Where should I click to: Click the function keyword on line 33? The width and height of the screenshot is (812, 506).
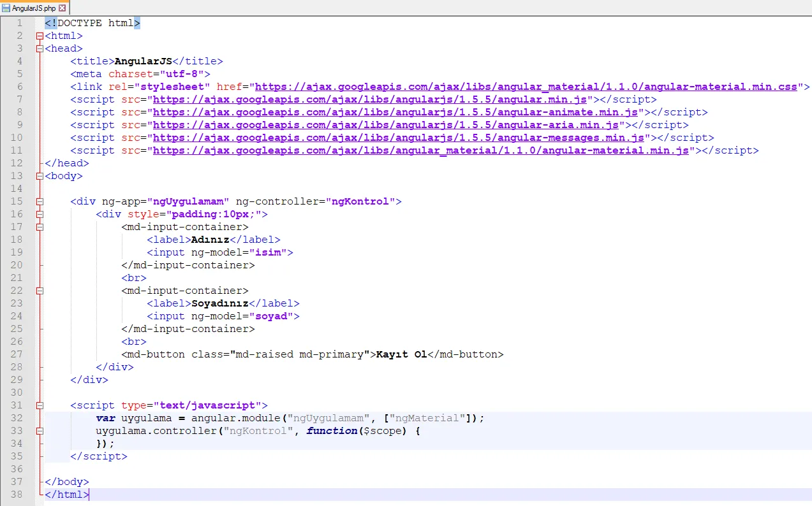pos(332,431)
